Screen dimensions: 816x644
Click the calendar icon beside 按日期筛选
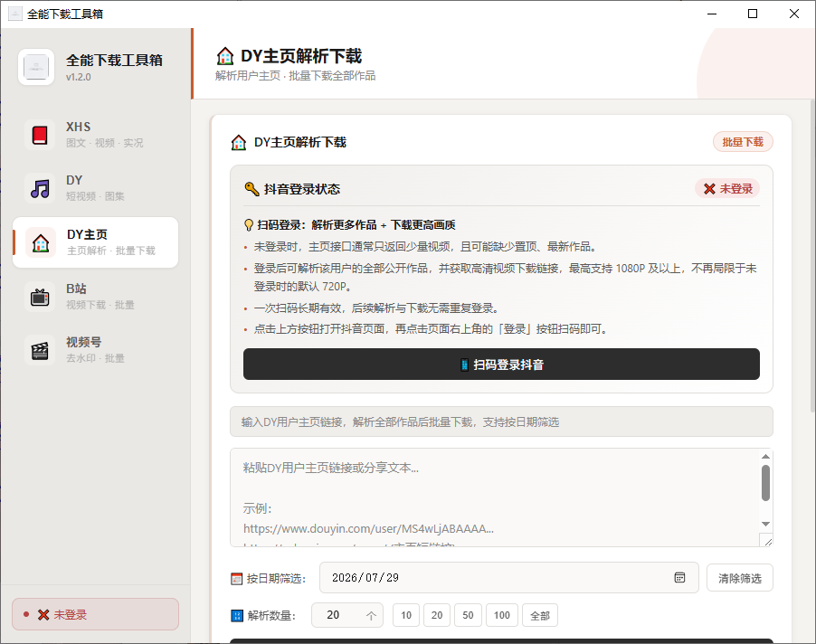[x=237, y=579]
